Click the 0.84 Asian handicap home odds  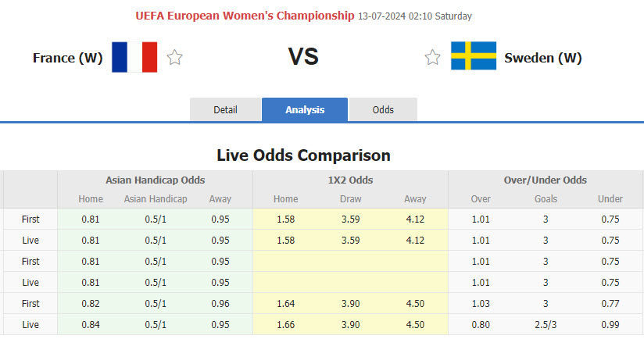point(91,324)
